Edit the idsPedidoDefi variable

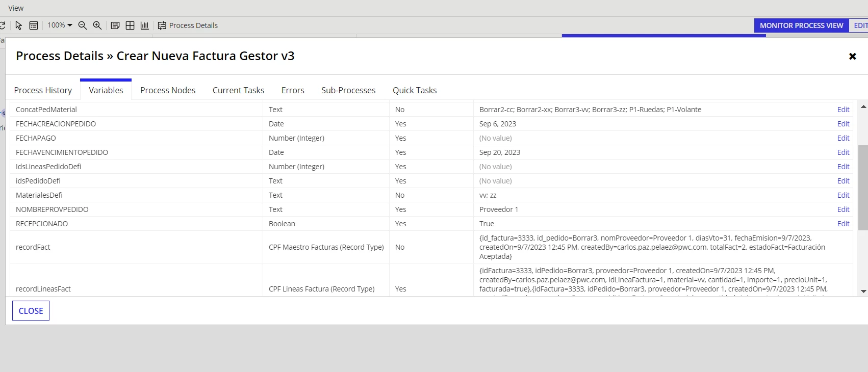[x=843, y=181]
